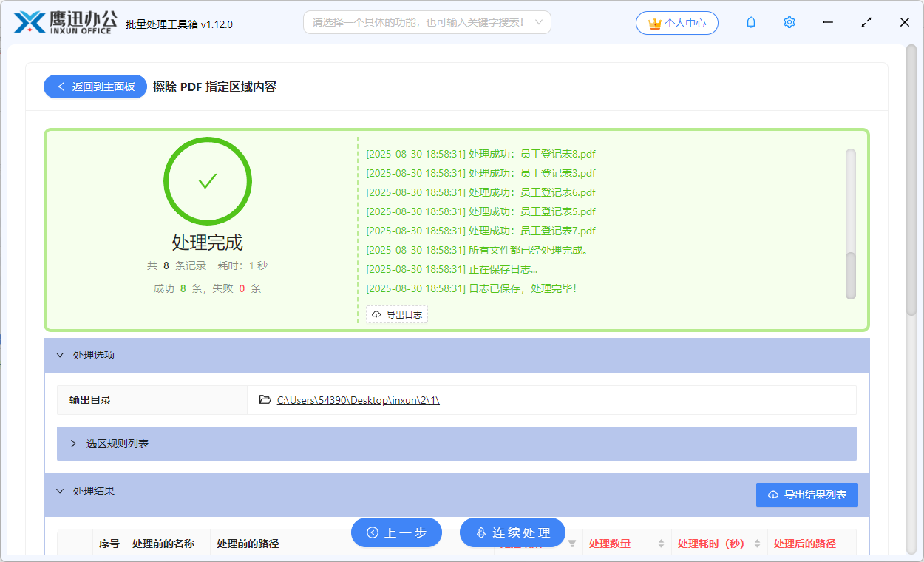
Task: Click the 鹰迅办公 logo
Action: [x=65, y=21]
